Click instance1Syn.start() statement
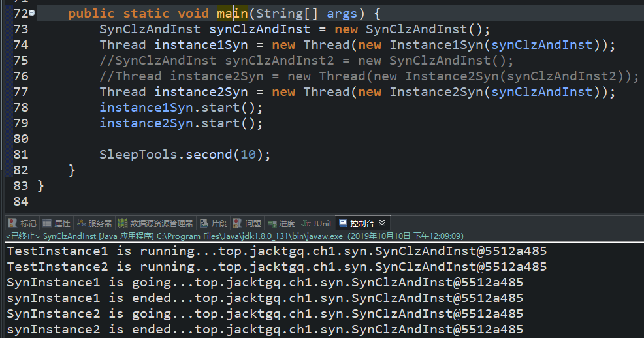The height and width of the screenshot is (338, 644). [181, 108]
